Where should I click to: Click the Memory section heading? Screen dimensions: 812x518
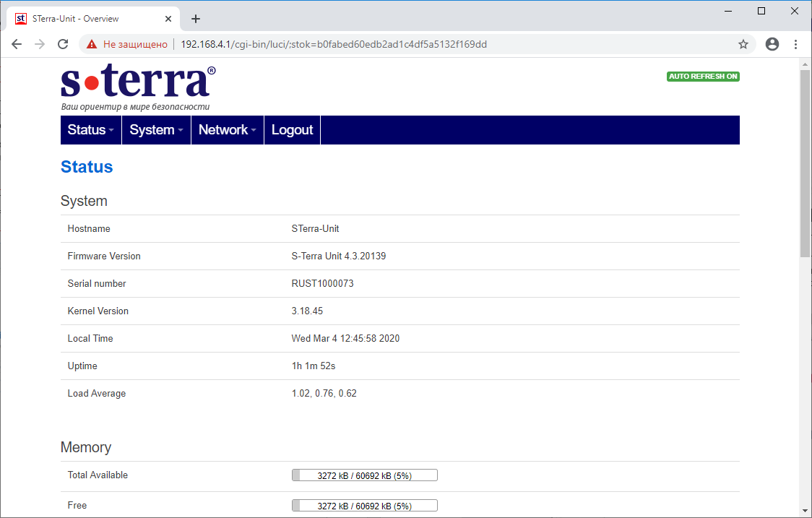(x=86, y=447)
